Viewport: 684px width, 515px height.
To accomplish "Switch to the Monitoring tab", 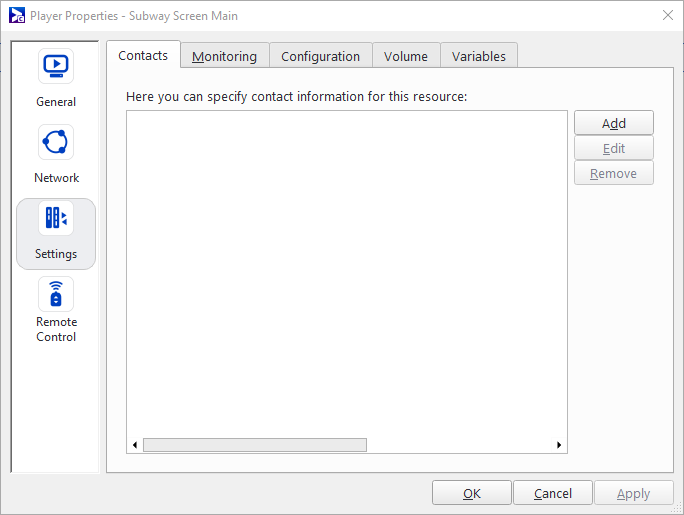I will 224,57.
